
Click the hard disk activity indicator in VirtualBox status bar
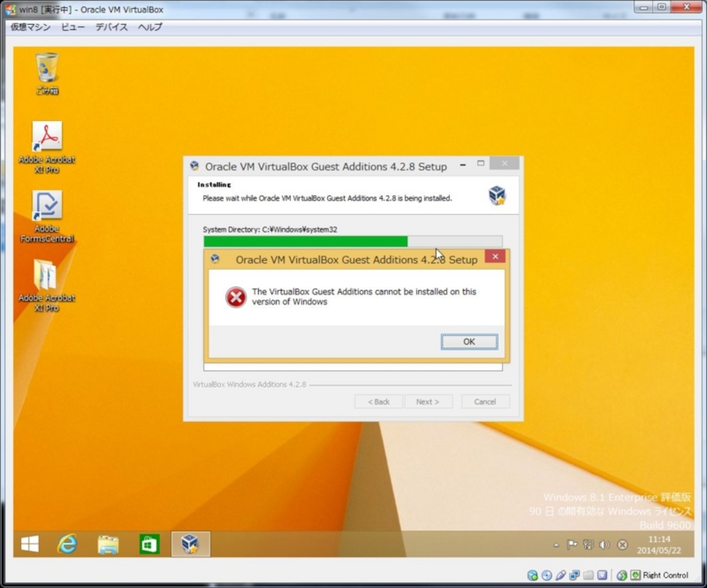pos(532,575)
